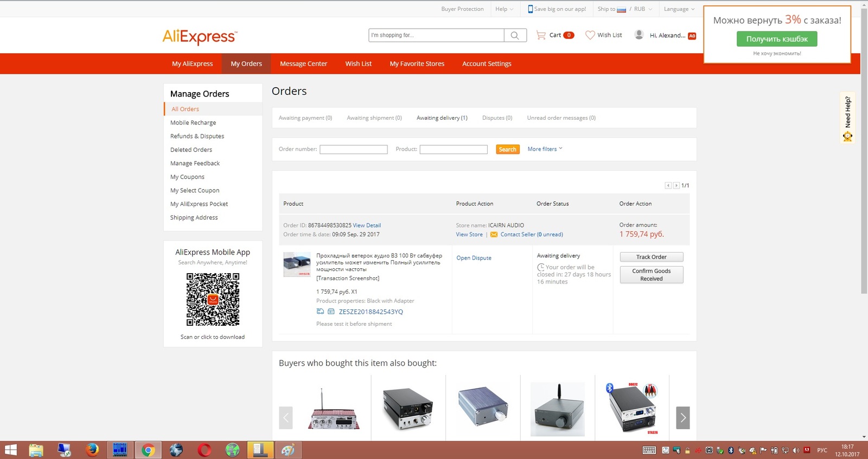This screenshot has height=459, width=868.
Task: Open Wish List heart in header
Action: point(590,35)
